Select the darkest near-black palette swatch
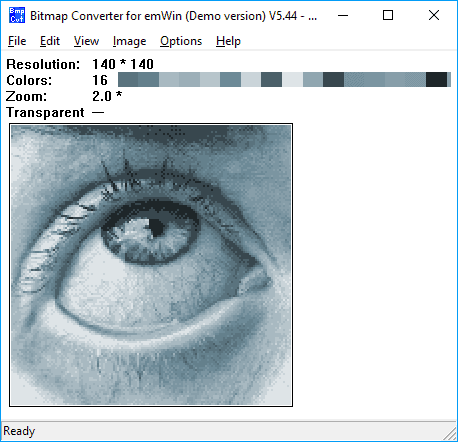 point(436,80)
